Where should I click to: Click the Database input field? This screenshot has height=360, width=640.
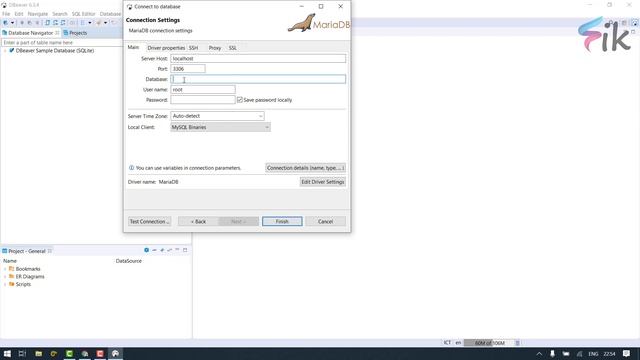258,79
